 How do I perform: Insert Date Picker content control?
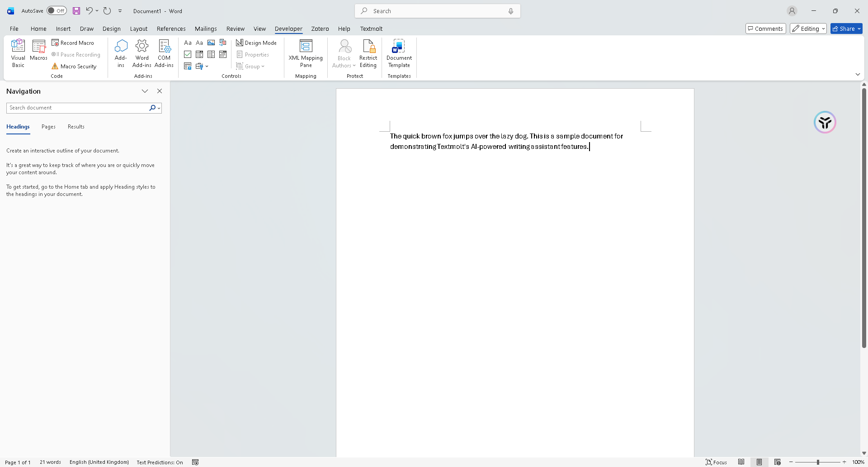coord(223,54)
